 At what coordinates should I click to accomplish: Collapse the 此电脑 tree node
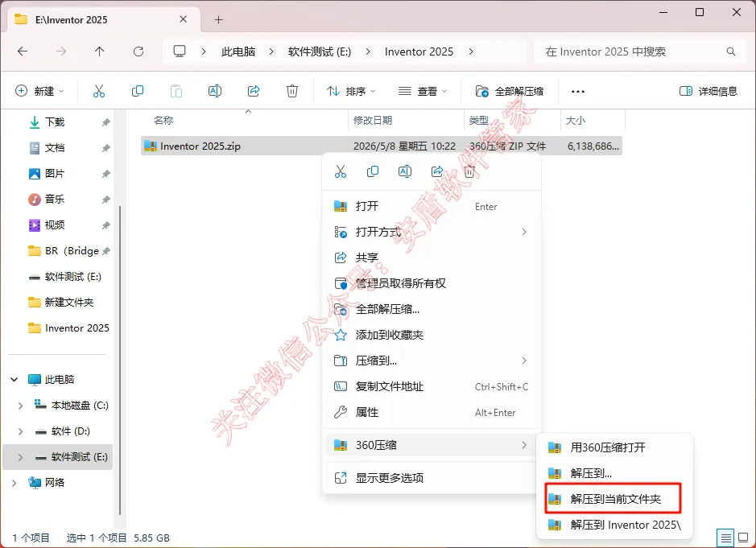click(x=14, y=380)
